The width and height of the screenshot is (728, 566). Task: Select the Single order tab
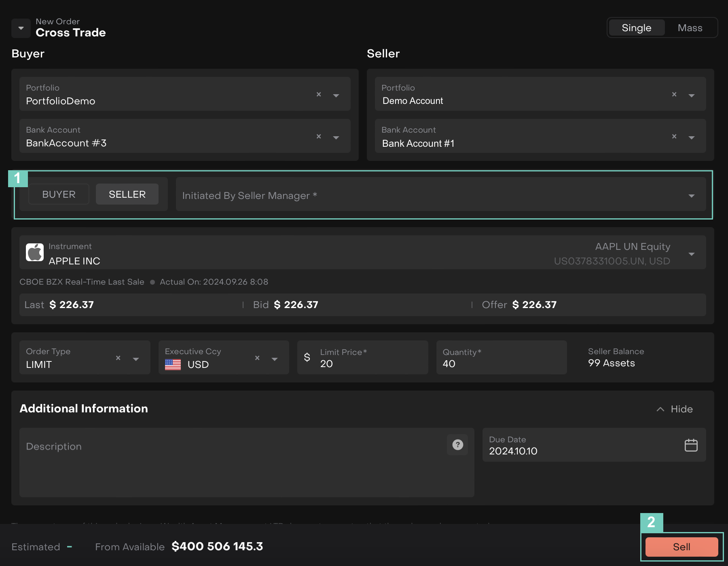tap(636, 28)
